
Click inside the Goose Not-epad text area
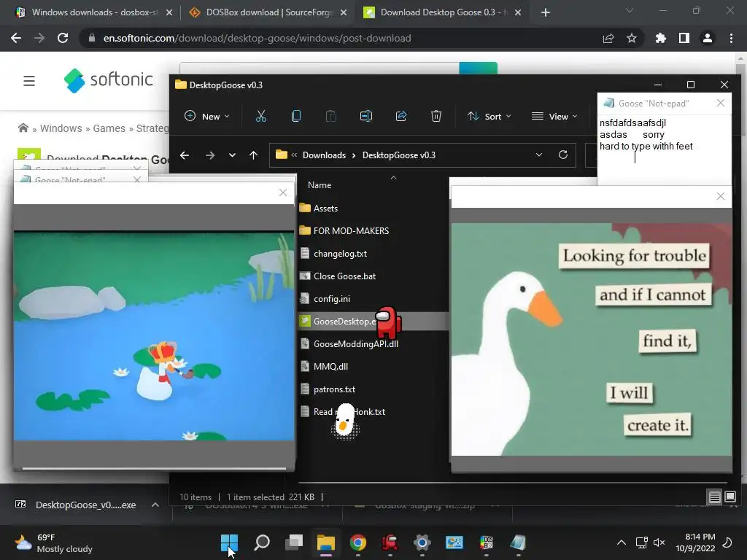point(664,149)
